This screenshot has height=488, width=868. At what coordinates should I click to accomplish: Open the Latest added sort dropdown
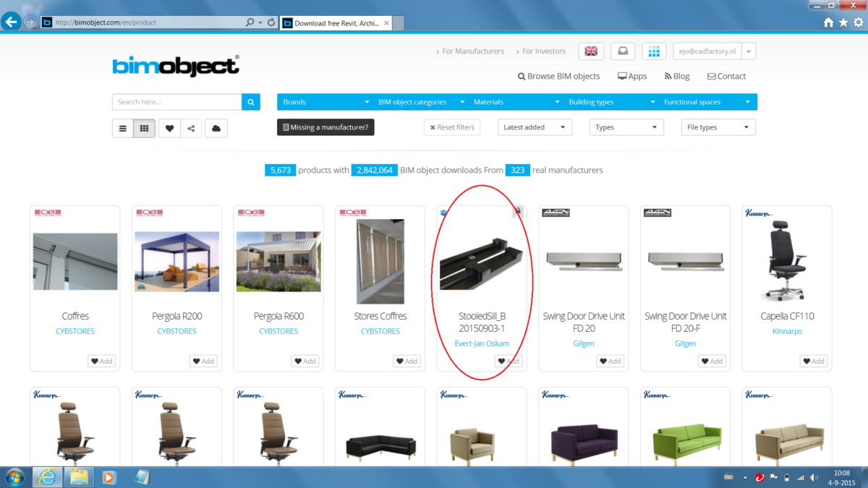click(x=535, y=127)
